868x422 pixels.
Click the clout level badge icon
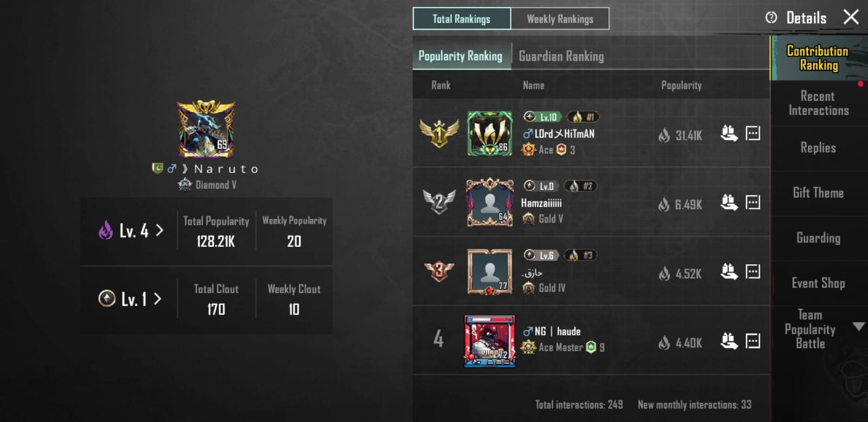107,298
